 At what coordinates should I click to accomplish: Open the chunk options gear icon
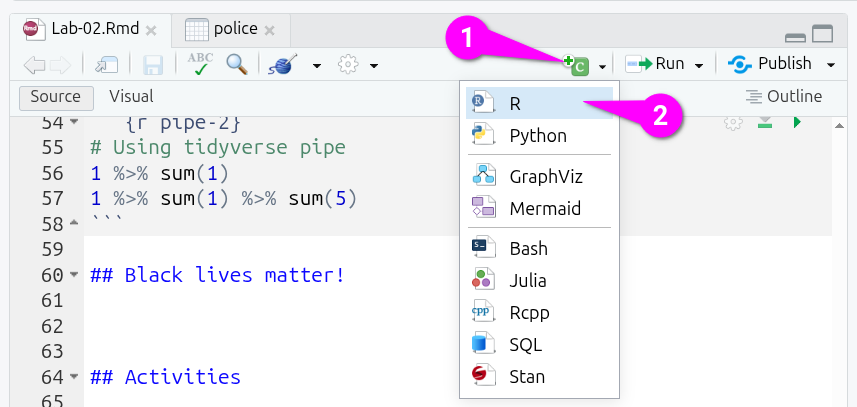(x=733, y=122)
